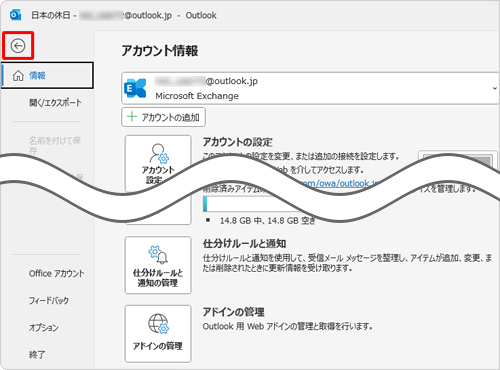Viewport: 500px width, 370px height.
Task: Click the Outlook logo in the title bar
Action: (x=15, y=15)
